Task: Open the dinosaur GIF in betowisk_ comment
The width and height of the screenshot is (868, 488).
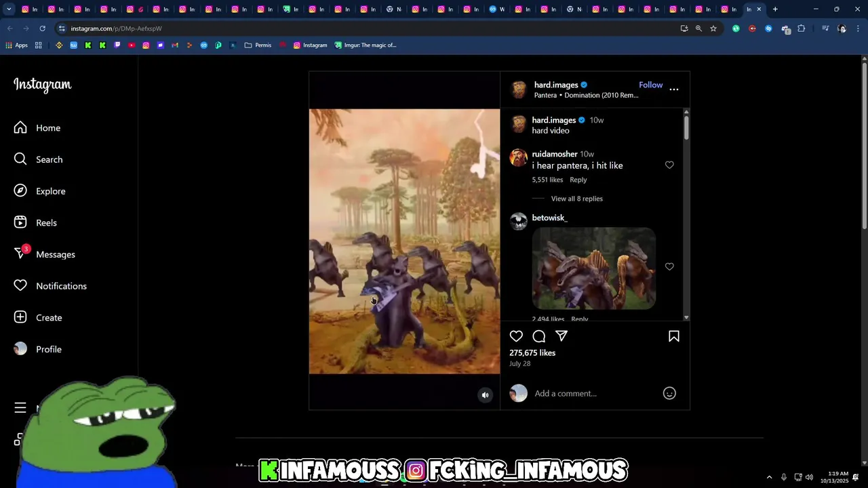Action: 594,268
